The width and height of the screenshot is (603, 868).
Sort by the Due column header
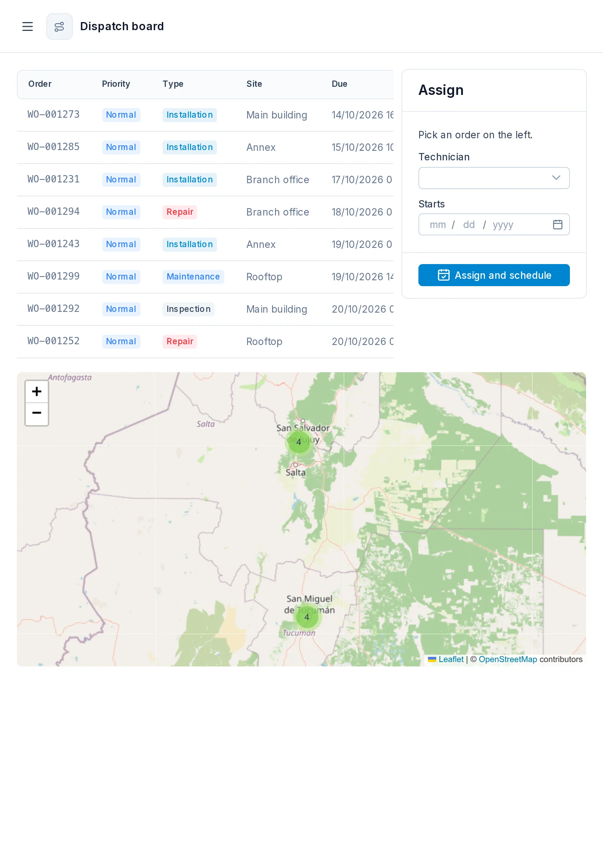339,84
